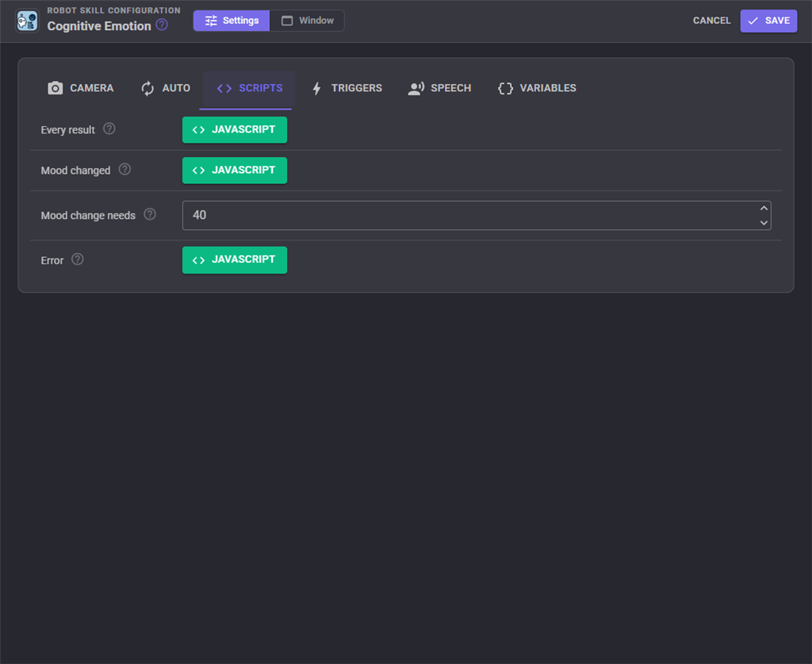Switch to the Window view toggle
Screen dimensions: 812x664
pos(307,21)
